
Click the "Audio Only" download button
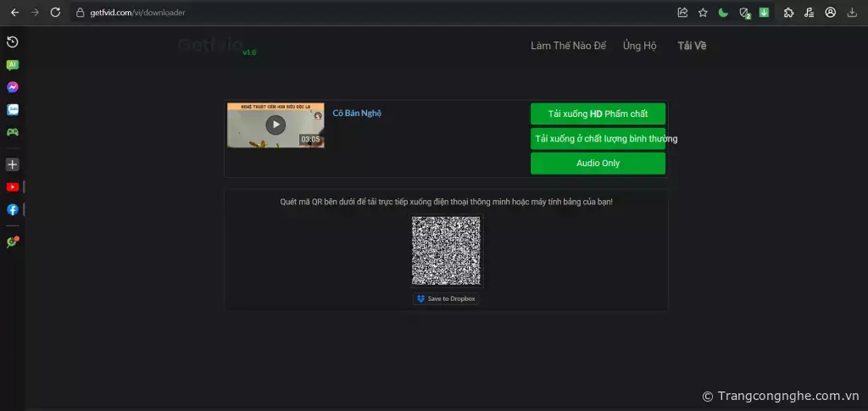(x=598, y=164)
